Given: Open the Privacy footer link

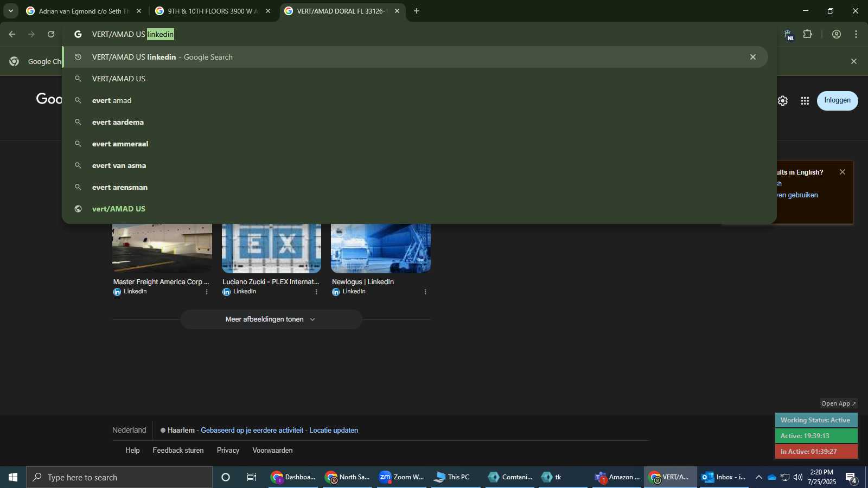Looking at the screenshot, I should pos(228,451).
